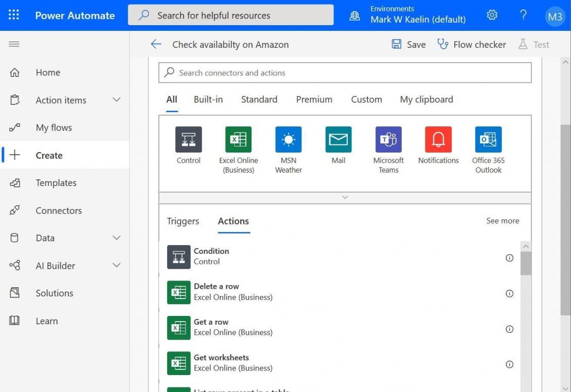Expand the Data sidebar section
Viewport: 571px width, 392px height.
pos(117,238)
